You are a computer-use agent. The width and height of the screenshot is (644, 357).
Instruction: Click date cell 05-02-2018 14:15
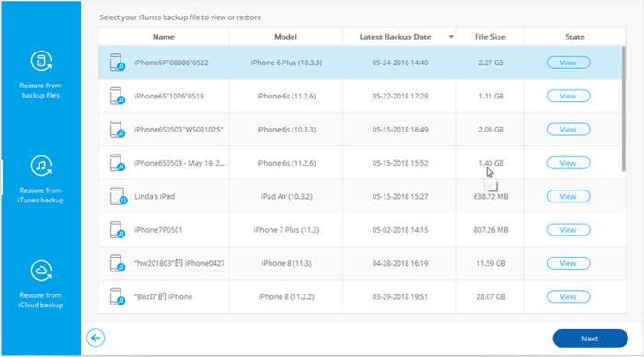tap(400, 230)
